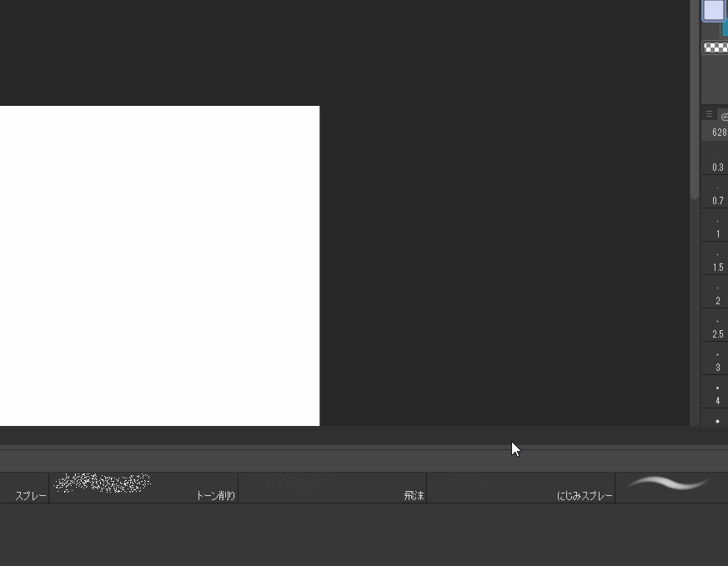Select the light blue main color swatch

coord(713,11)
